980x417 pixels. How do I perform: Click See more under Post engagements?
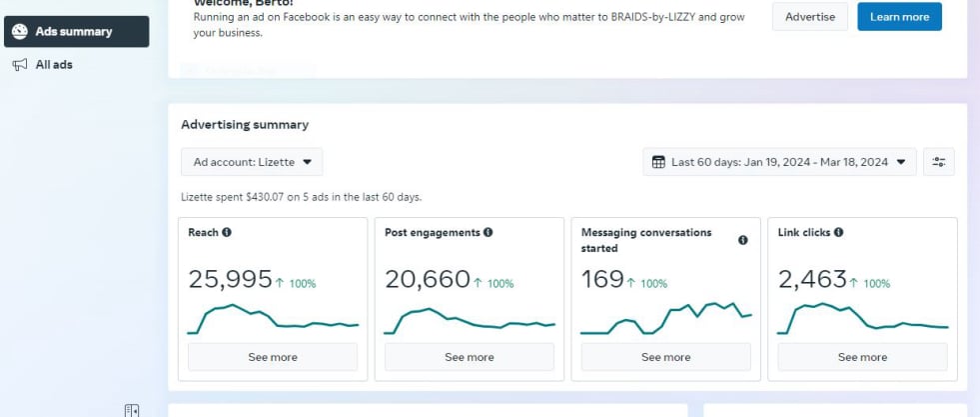coord(469,357)
